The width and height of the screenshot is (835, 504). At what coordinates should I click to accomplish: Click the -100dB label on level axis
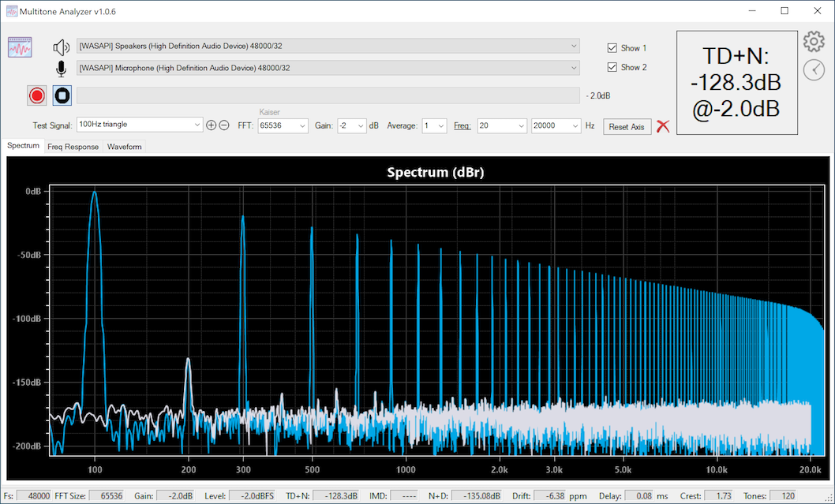click(27, 319)
